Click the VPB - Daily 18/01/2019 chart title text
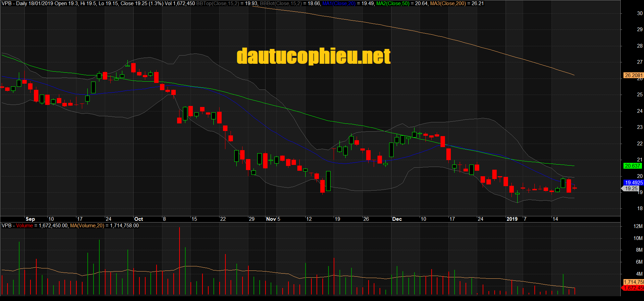This screenshot has width=644, height=301. (x=27, y=3)
